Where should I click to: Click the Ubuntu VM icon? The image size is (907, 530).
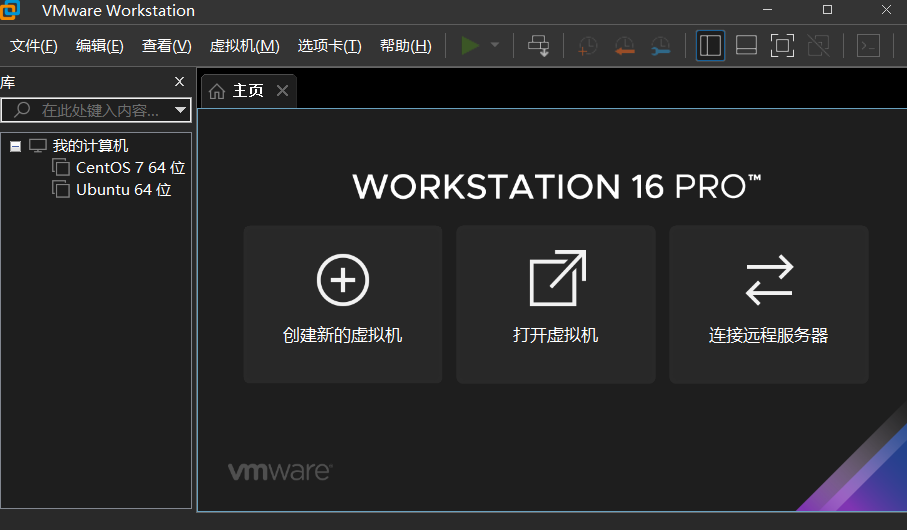[x=61, y=189]
